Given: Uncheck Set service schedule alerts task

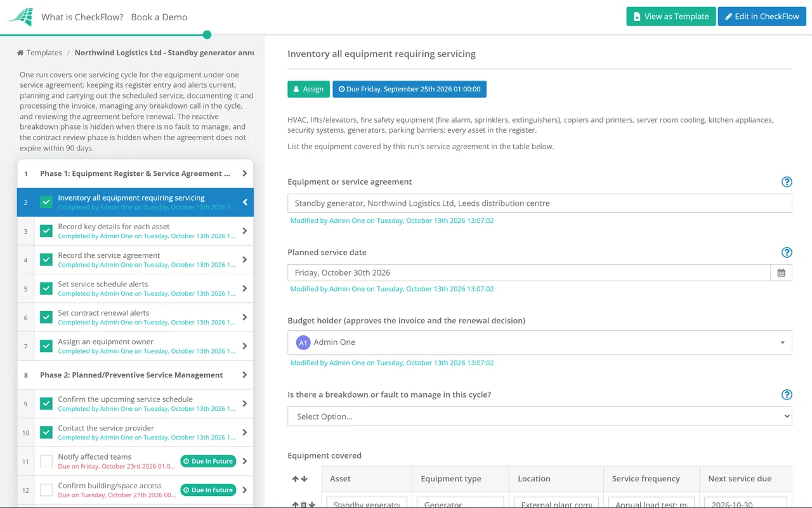Looking at the screenshot, I should point(46,288).
